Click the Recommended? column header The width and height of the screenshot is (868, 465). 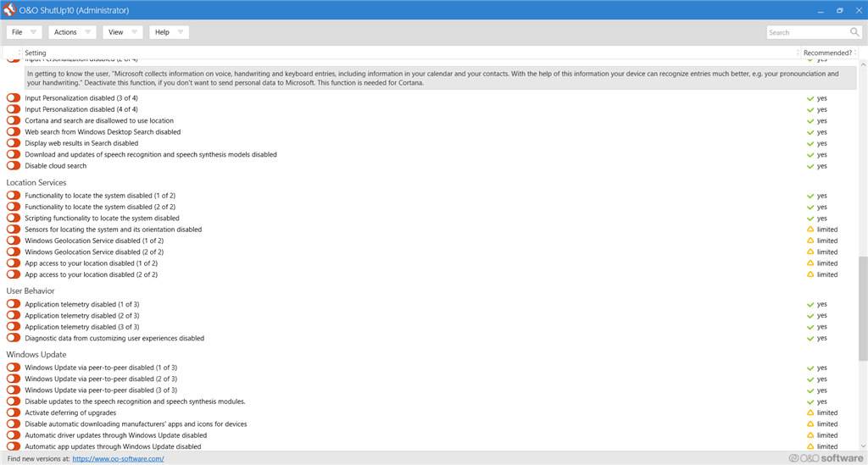(827, 53)
